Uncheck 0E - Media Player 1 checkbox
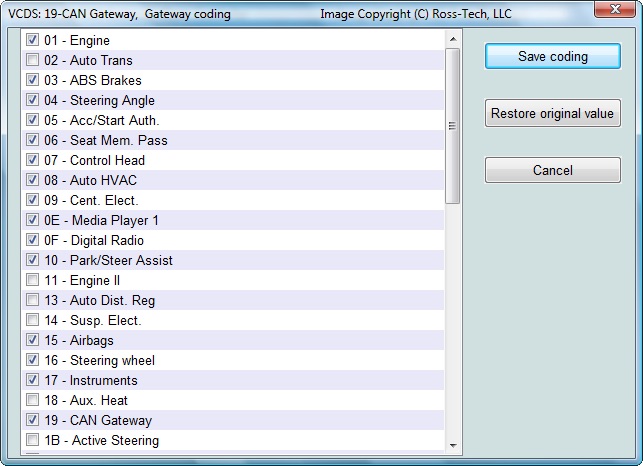The height and width of the screenshot is (466, 643). point(32,220)
